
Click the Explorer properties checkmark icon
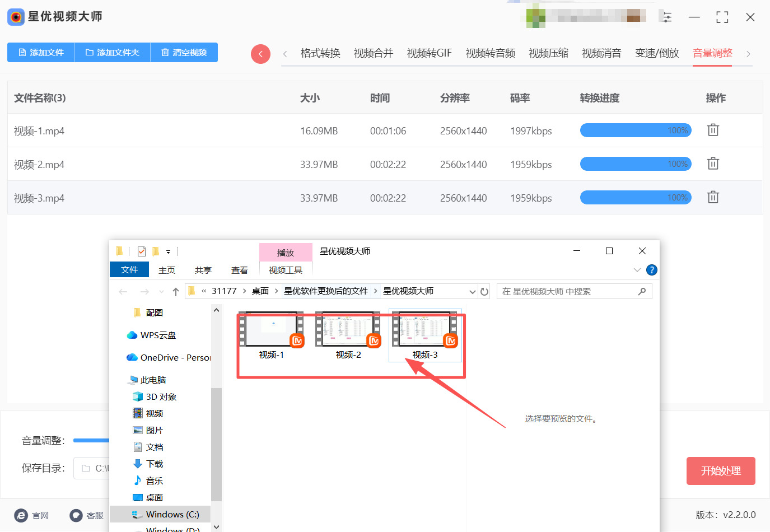[142, 251]
